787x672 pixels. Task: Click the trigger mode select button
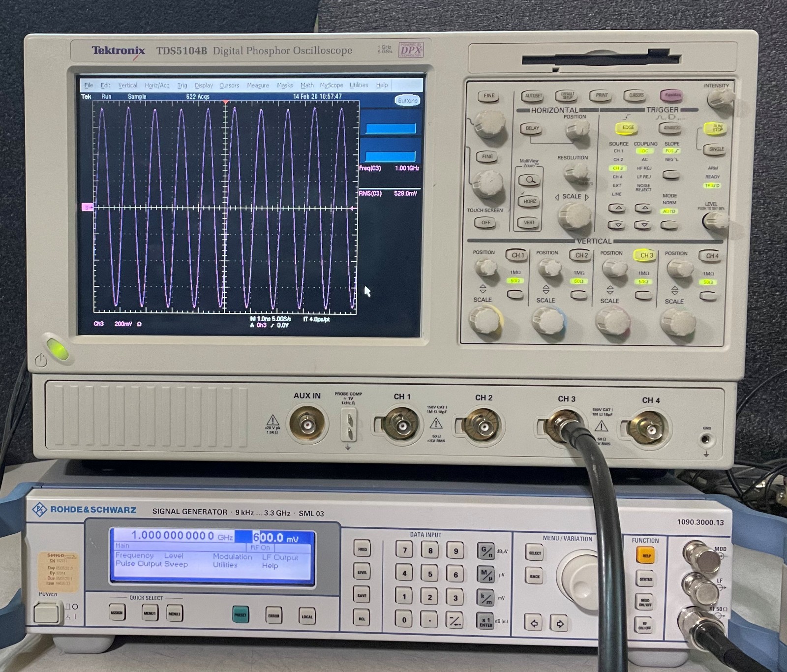(x=669, y=225)
